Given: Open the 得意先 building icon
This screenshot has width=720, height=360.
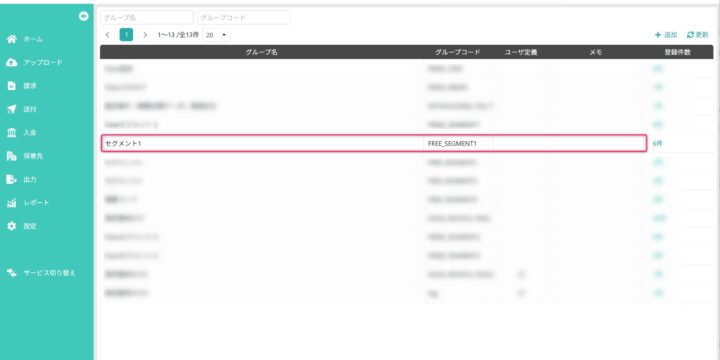Looking at the screenshot, I should (12, 156).
